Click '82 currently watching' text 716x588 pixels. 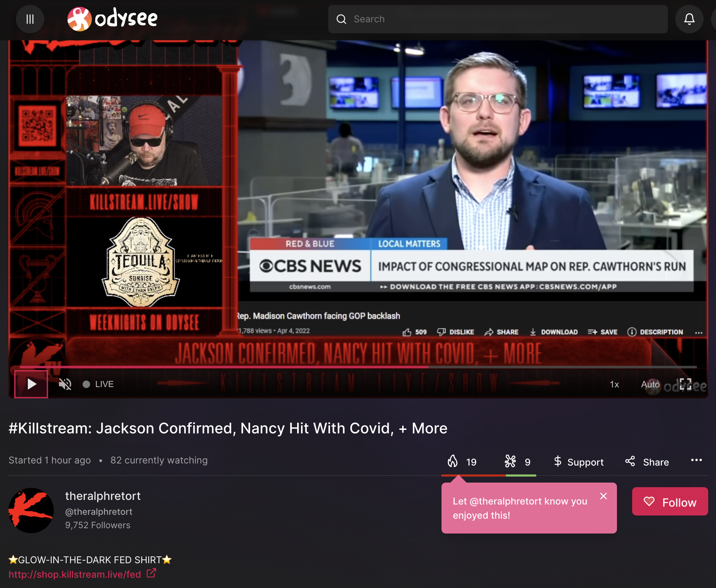tap(159, 460)
